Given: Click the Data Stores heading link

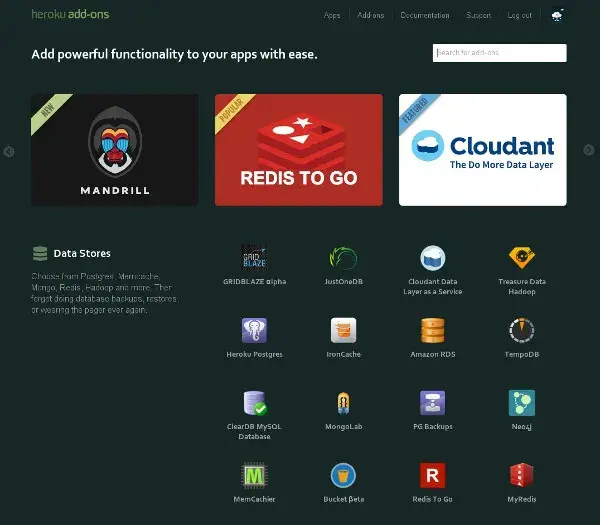Looking at the screenshot, I should 82,253.
